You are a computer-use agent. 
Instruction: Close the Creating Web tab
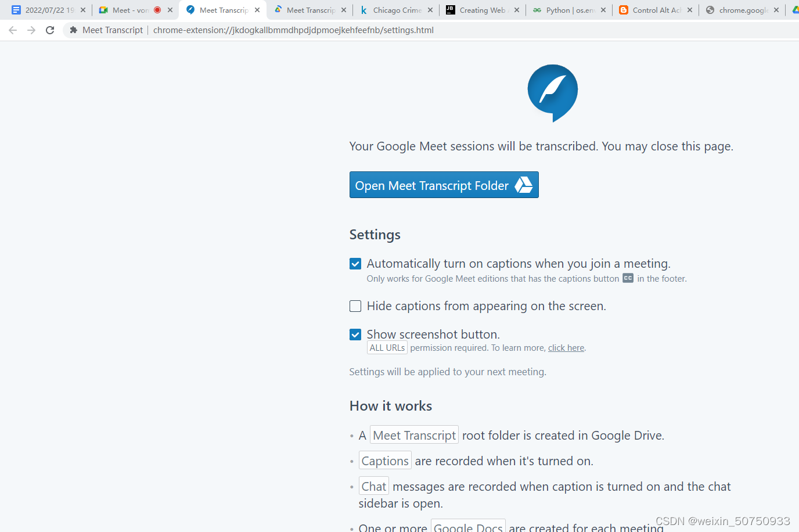[517, 10]
